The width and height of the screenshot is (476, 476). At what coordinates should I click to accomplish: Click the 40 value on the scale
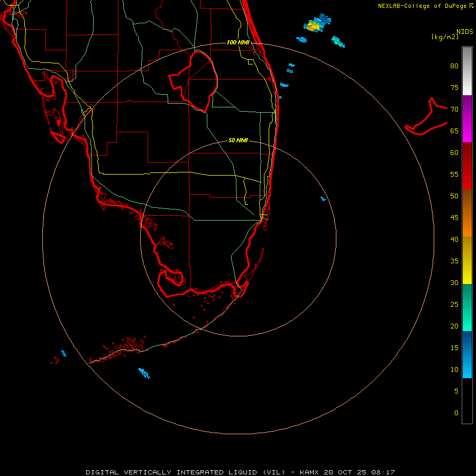pos(454,239)
